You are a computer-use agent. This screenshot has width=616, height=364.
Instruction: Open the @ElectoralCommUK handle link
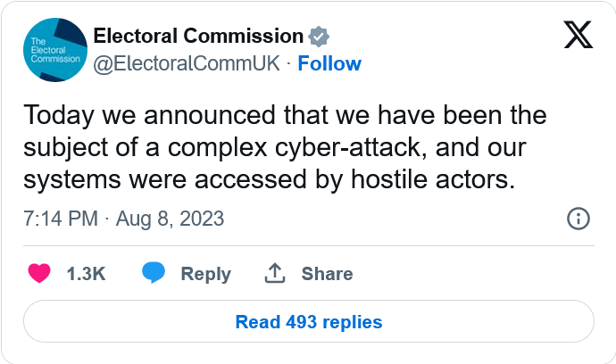point(187,63)
